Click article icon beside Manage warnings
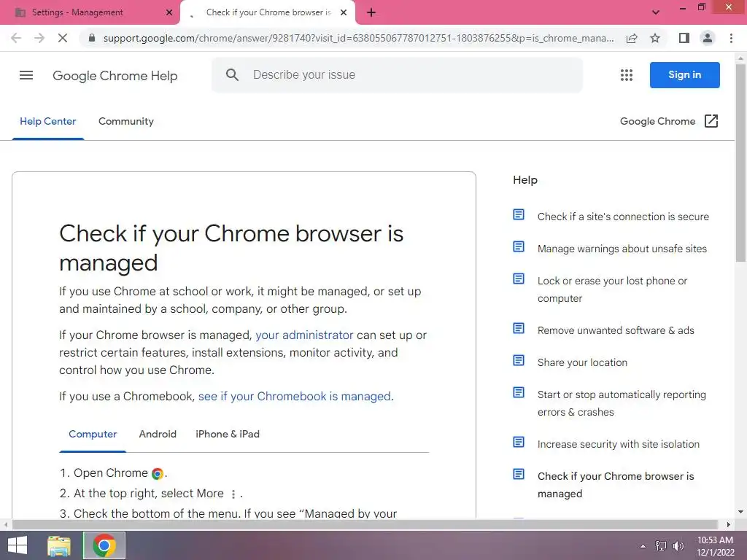The width and height of the screenshot is (747, 560). coord(519,246)
